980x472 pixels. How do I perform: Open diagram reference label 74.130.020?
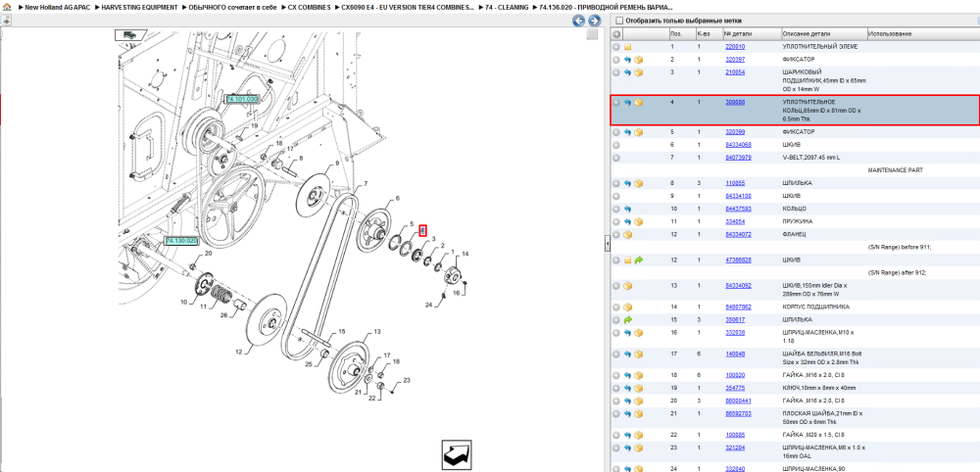(181, 240)
